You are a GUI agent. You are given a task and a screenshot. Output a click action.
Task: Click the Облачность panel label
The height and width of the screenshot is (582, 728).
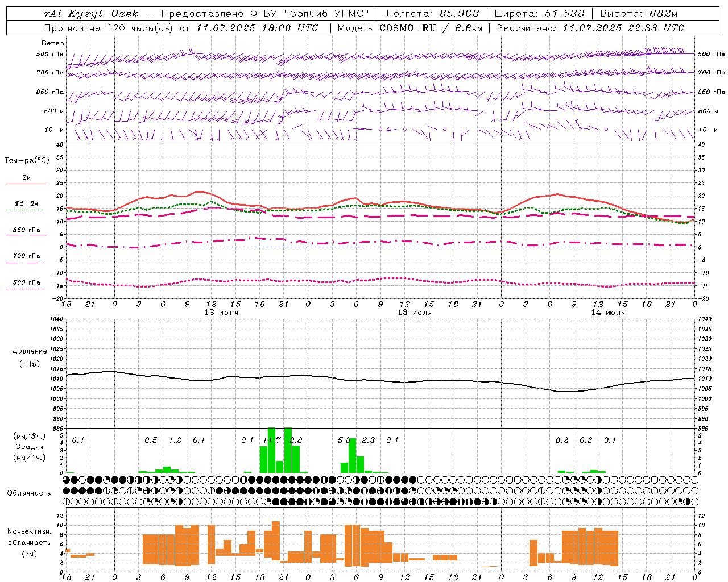29,493
